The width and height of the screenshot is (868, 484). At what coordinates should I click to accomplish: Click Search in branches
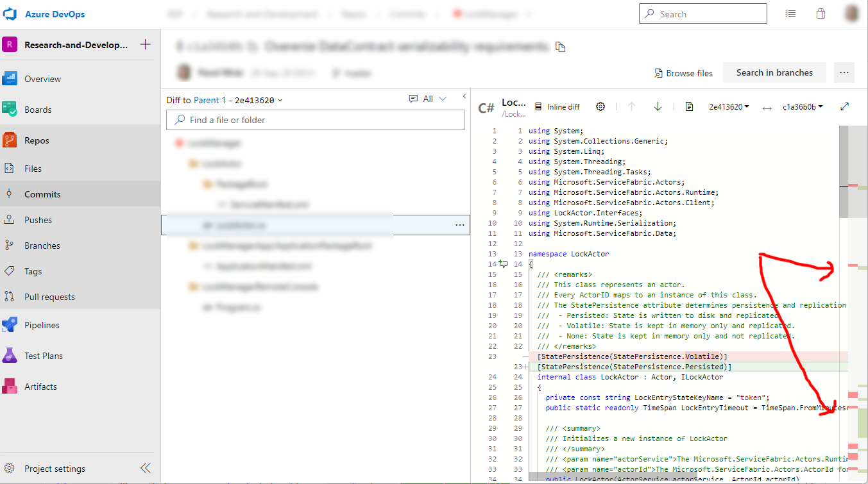coord(774,72)
